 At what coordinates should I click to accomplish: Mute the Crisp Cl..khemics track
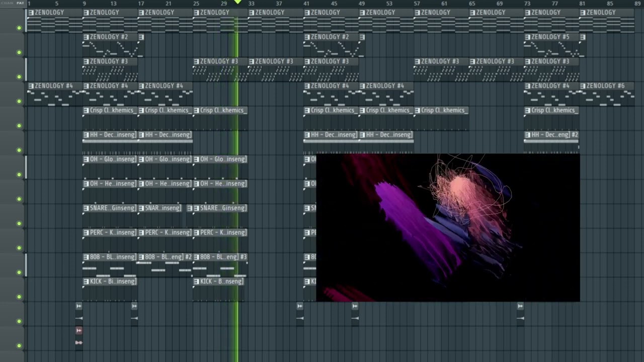tap(19, 126)
